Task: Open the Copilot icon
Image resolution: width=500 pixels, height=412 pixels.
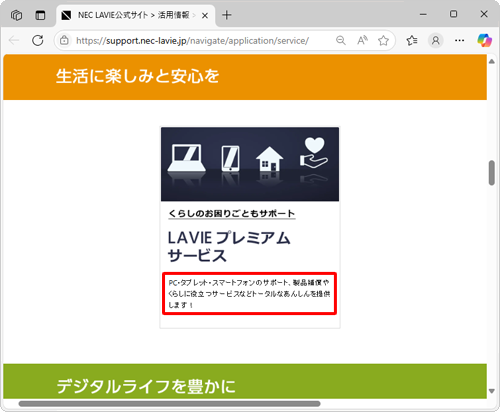Action: (x=484, y=41)
